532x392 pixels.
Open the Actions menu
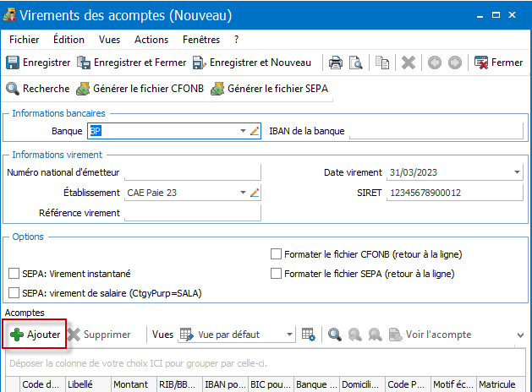[x=151, y=40]
